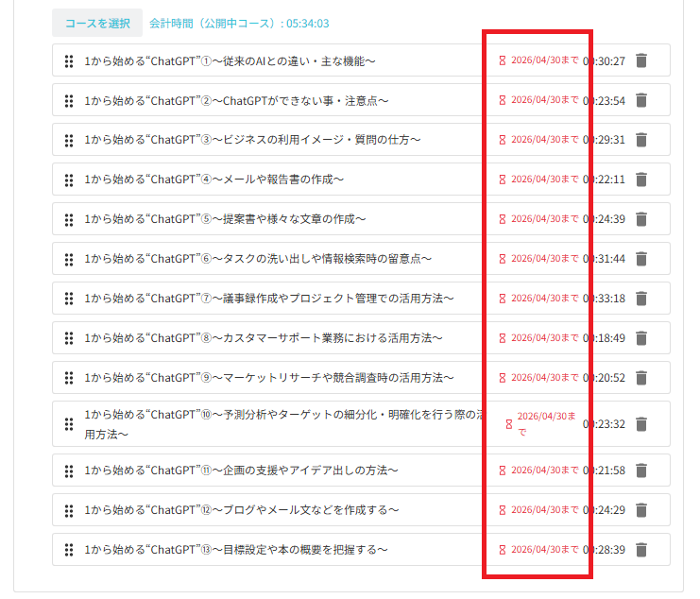Delete the ChatGPT② course row
Viewport: 700px width, 599px height.
pos(641,100)
